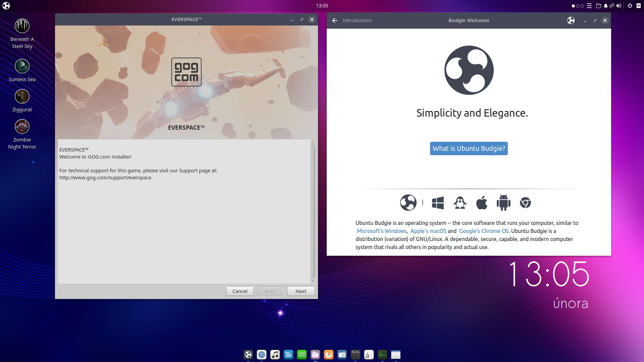Launch the music player dock icon
This screenshot has height=362, width=644.
[275, 355]
